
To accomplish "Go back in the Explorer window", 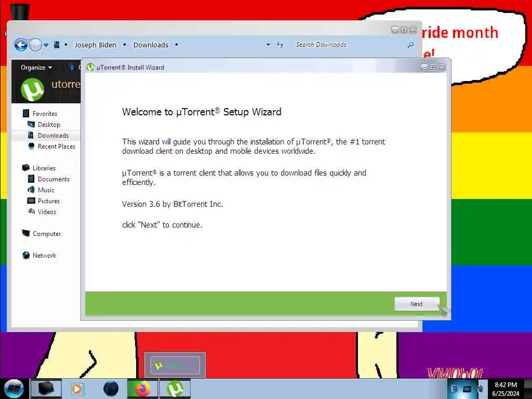I will click(x=21, y=45).
